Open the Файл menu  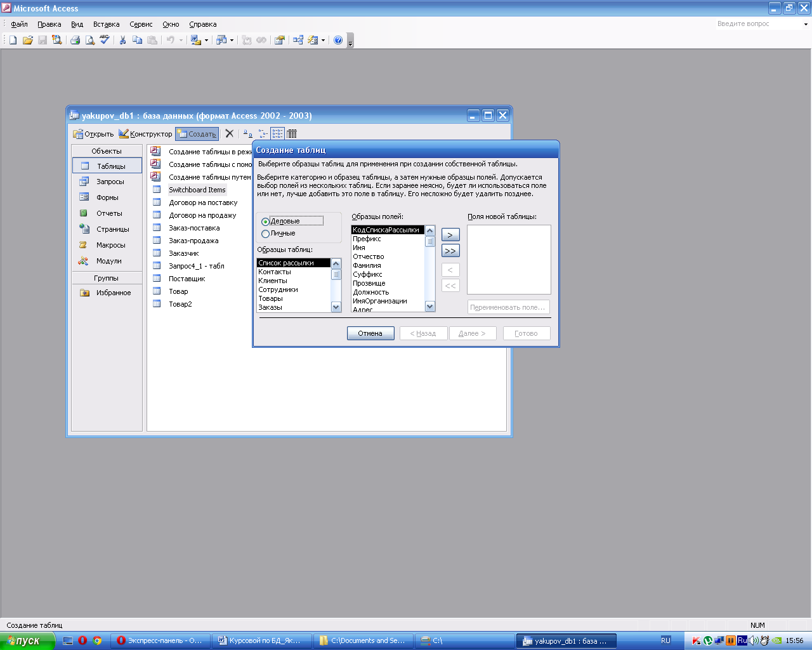(19, 24)
